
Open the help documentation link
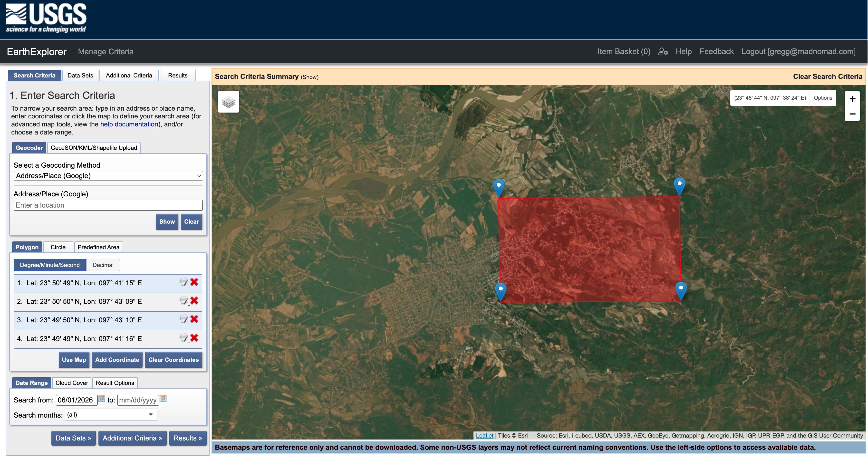(129, 124)
